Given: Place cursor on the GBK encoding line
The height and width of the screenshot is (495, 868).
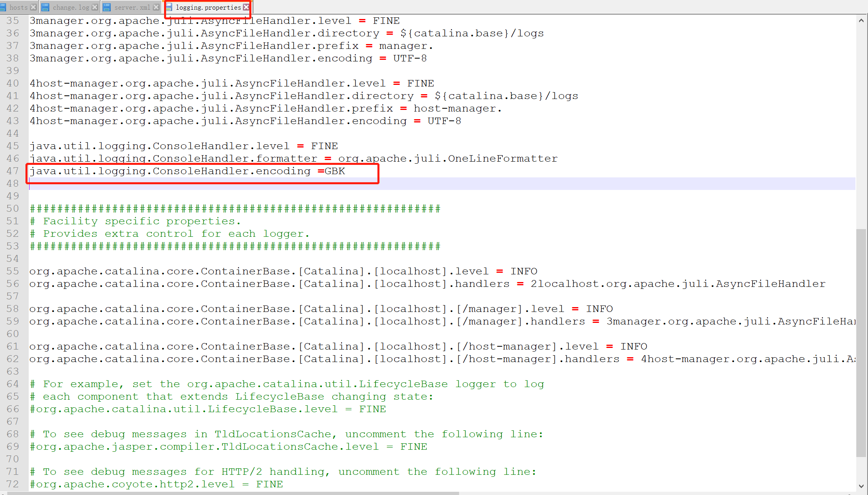Looking at the screenshot, I should point(182,171).
